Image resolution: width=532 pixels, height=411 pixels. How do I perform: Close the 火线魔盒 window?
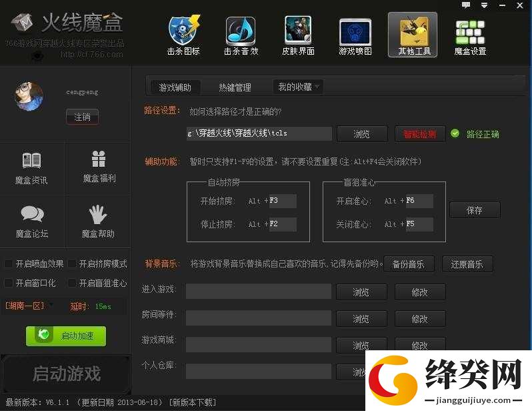tap(520, 5)
